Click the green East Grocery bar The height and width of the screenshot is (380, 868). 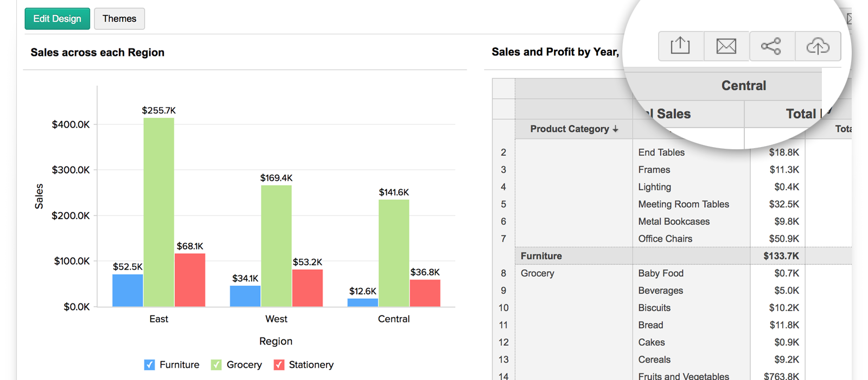tap(159, 212)
